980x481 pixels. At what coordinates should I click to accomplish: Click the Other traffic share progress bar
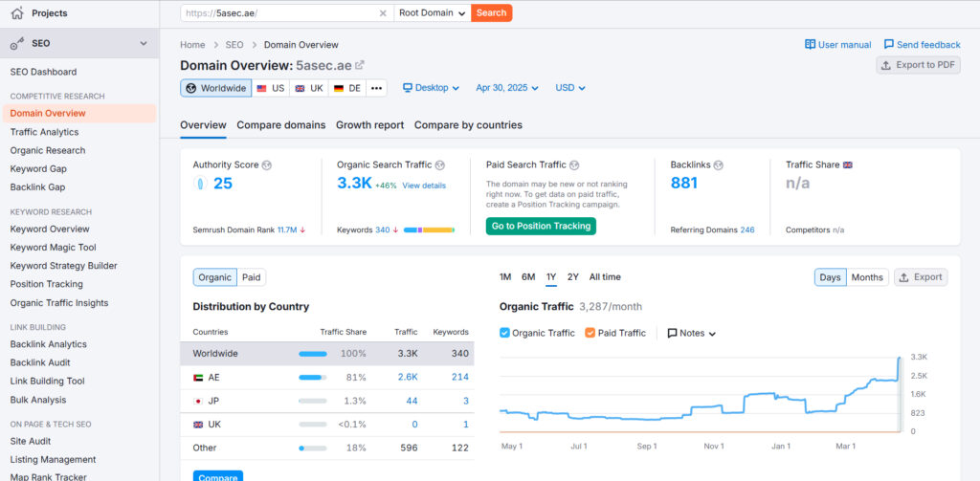[x=313, y=448]
